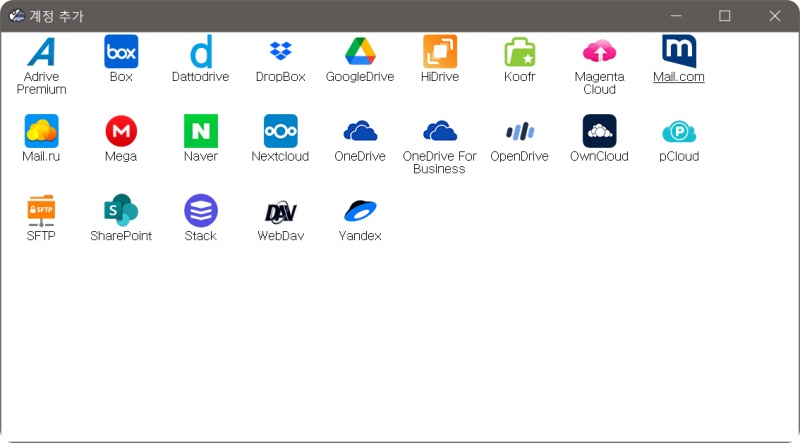Select the Adrive Premium icon
Screen dimensions: 800x443
(x=41, y=52)
